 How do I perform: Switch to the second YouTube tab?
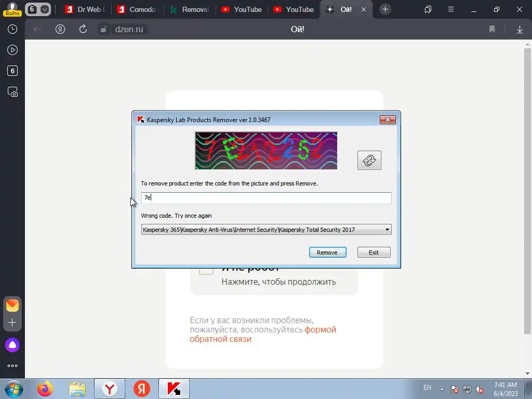point(294,9)
